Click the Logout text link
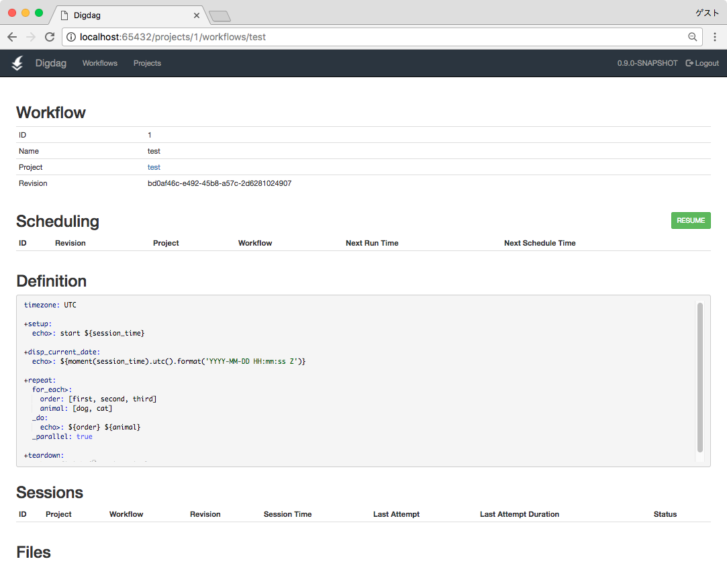Screen dimensions: 727x588 point(706,63)
